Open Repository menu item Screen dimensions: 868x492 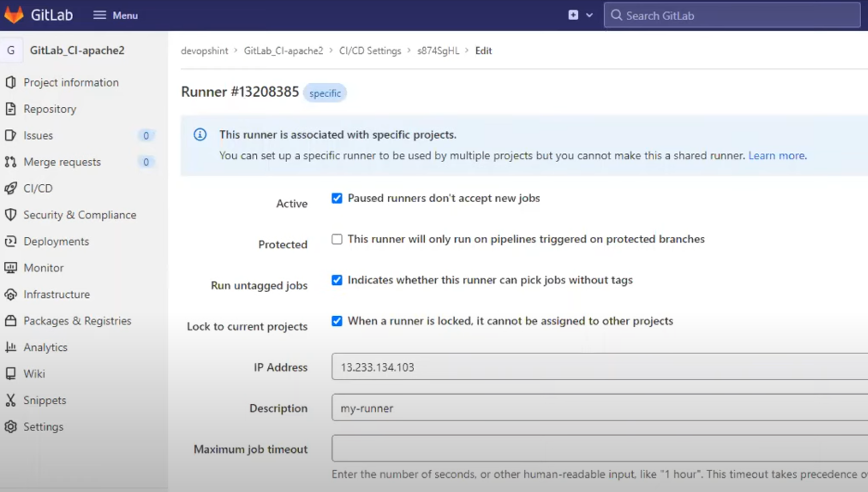pyautogui.click(x=50, y=108)
